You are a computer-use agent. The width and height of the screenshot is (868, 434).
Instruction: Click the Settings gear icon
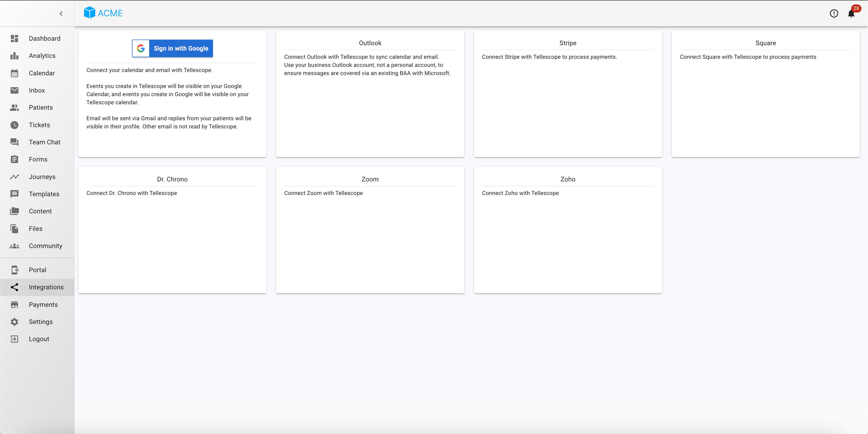point(14,322)
